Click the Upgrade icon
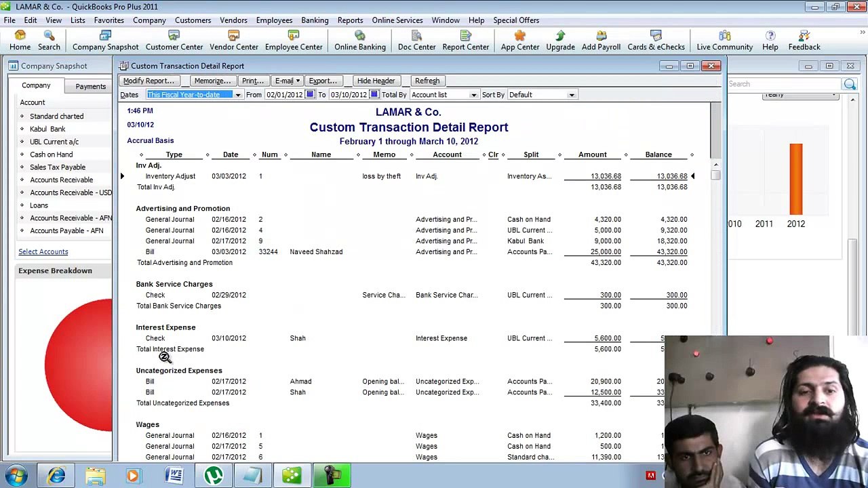This screenshot has height=488, width=868. [x=560, y=40]
